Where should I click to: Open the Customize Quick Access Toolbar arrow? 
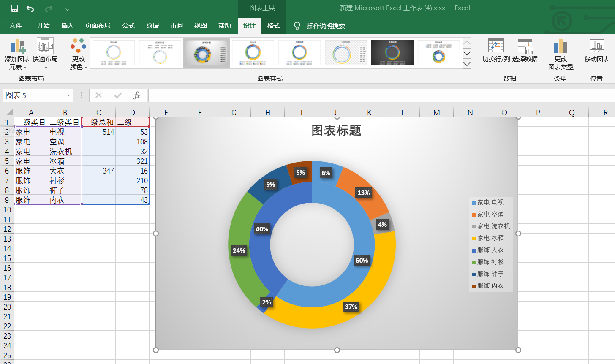point(68,9)
